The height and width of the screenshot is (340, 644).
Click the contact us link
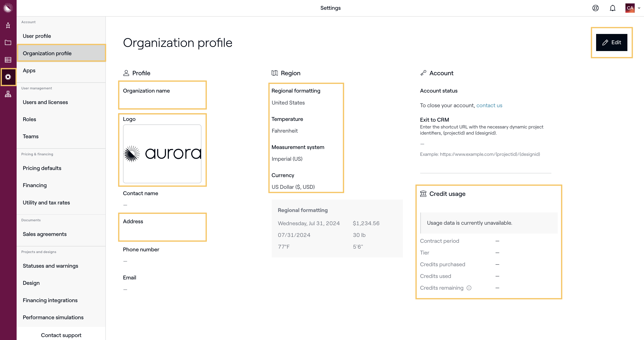point(489,105)
